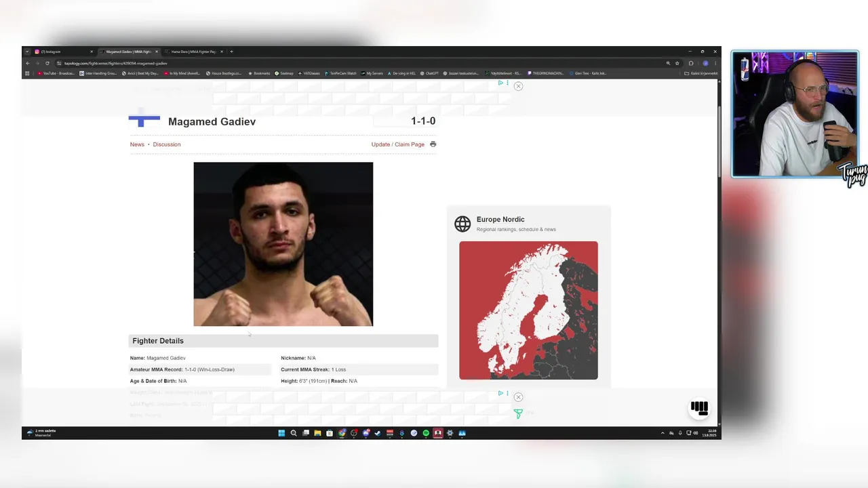
Task: Go back in the browser
Action: (28, 63)
